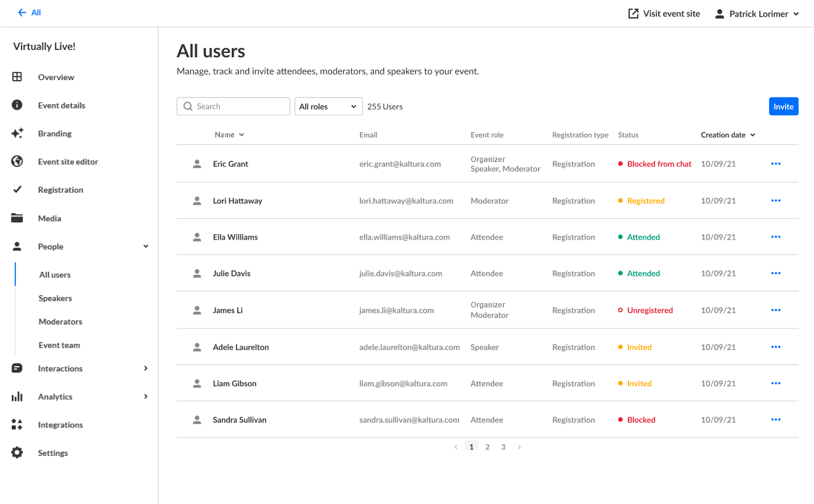Collapse the People sidebar section
This screenshot has height=504, width=814.
coord(146,246)
